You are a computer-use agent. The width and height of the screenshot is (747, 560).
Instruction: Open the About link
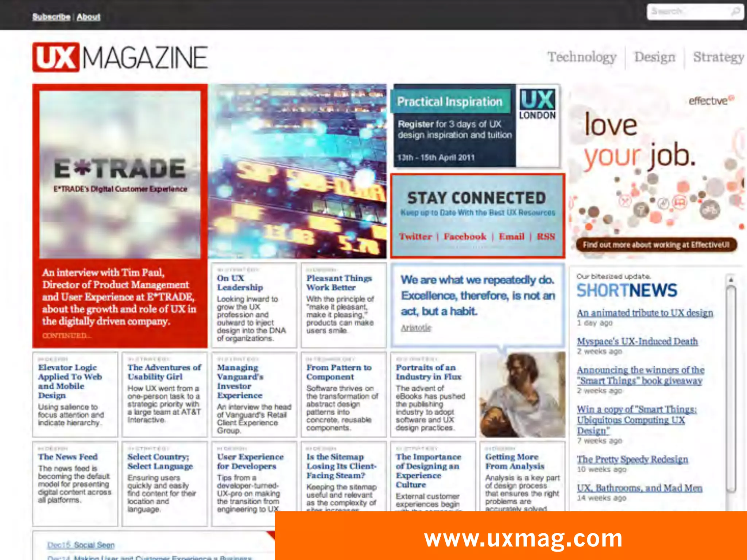(x=88, y=17)
